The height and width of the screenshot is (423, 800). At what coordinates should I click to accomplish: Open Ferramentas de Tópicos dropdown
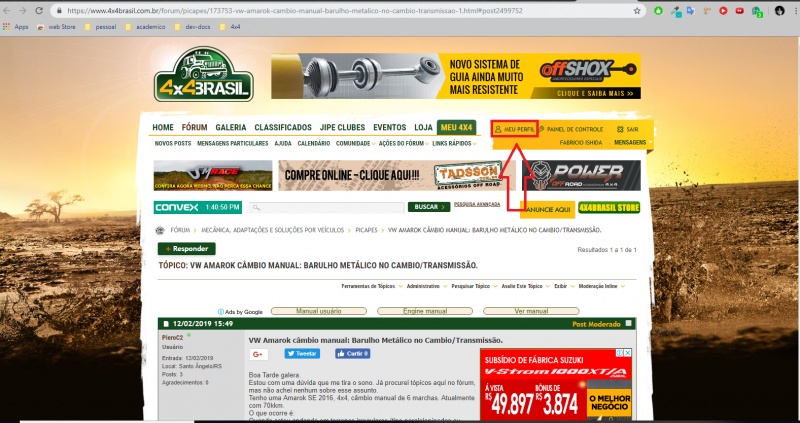coord(372,286)
